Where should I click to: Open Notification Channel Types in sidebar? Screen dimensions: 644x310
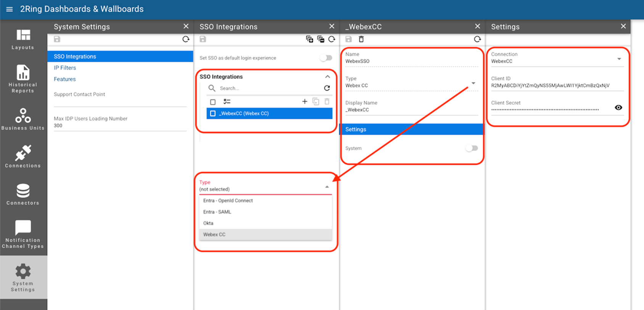pos(23,234)
